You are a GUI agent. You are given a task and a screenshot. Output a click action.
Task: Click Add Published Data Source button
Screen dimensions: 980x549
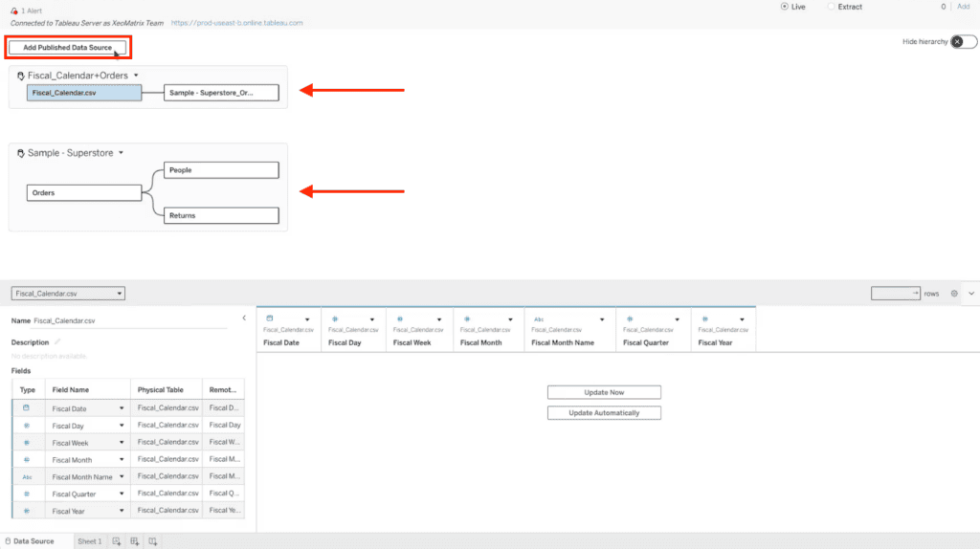coord(68,48)
